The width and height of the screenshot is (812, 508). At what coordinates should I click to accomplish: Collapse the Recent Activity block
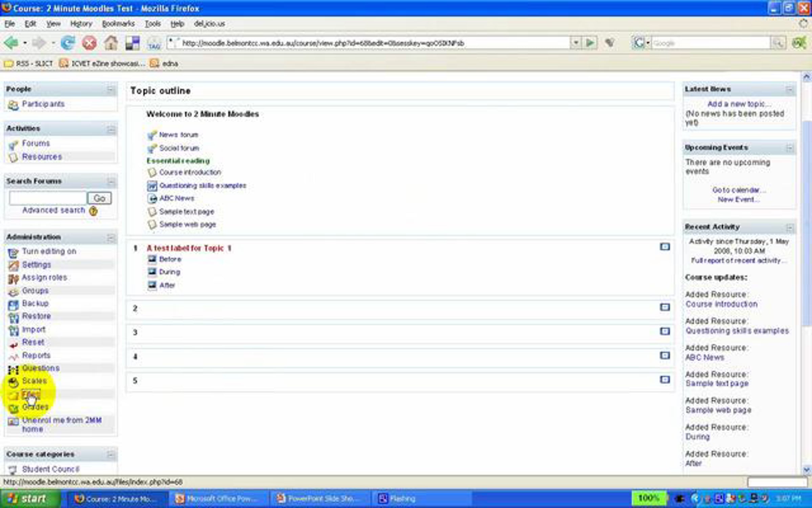[789, 227]
